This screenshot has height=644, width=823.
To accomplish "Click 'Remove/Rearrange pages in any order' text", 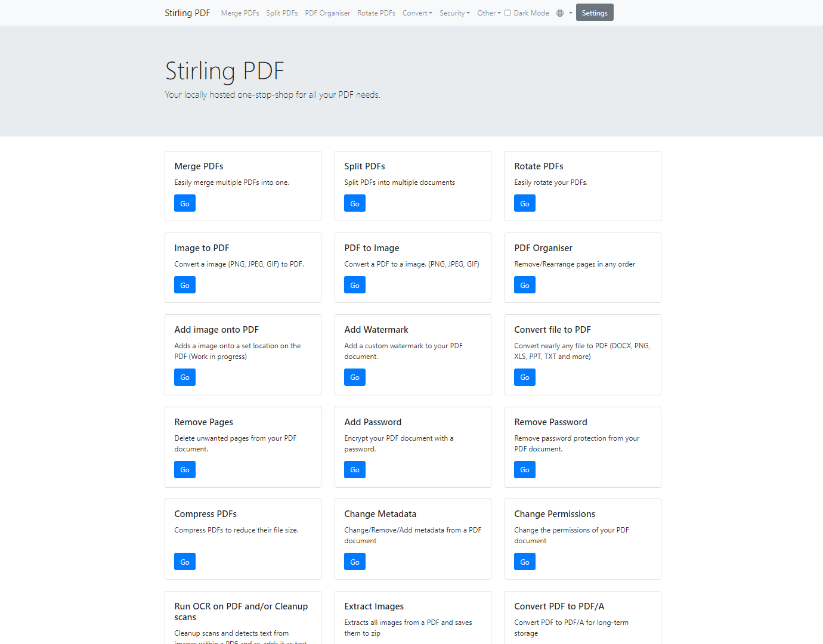I will (575, 264).
